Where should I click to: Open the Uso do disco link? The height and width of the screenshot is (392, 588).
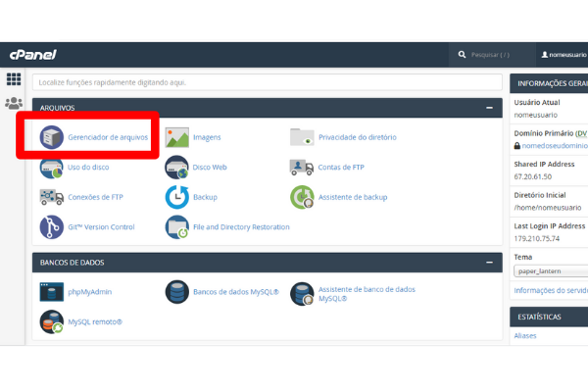[x=88, y=168]
